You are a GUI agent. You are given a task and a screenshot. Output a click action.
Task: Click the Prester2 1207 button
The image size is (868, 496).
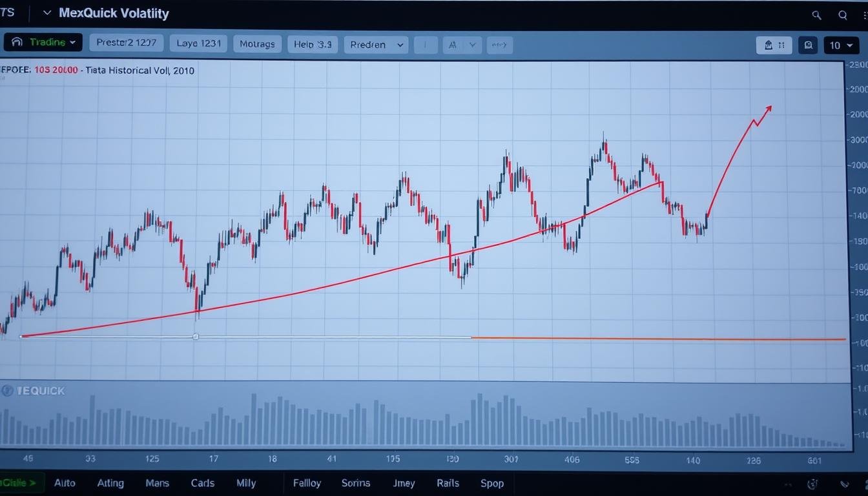126,43
